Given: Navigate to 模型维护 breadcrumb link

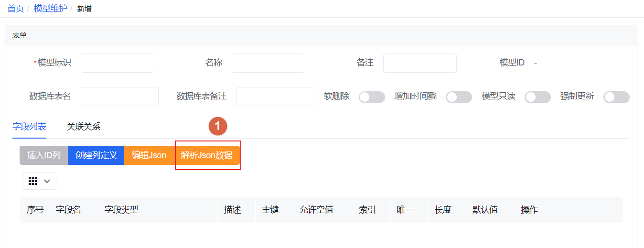Looking at the screenshot, I should coord(51,9).
